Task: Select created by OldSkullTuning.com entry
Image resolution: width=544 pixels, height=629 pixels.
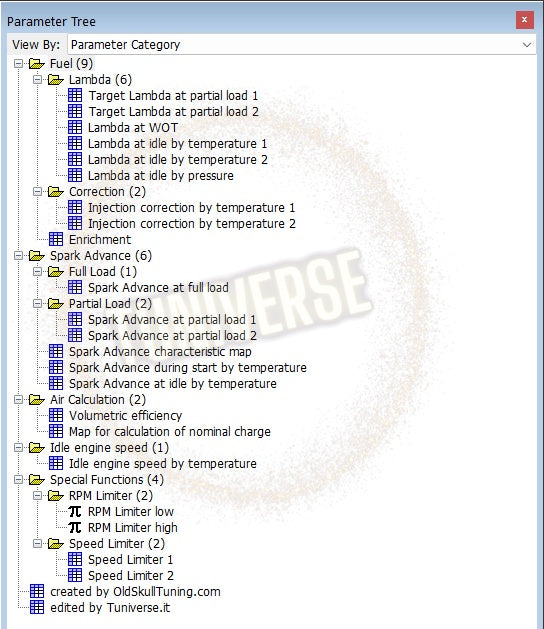Action: point(135,592)
